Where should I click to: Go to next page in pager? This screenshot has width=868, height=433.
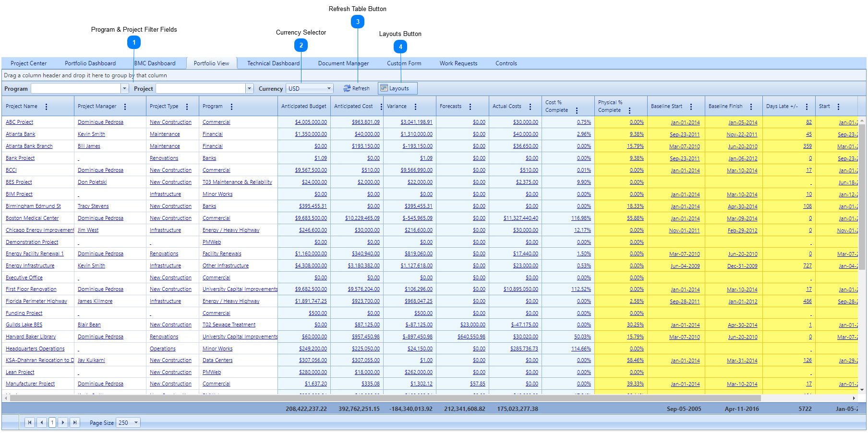click(63, 422)
